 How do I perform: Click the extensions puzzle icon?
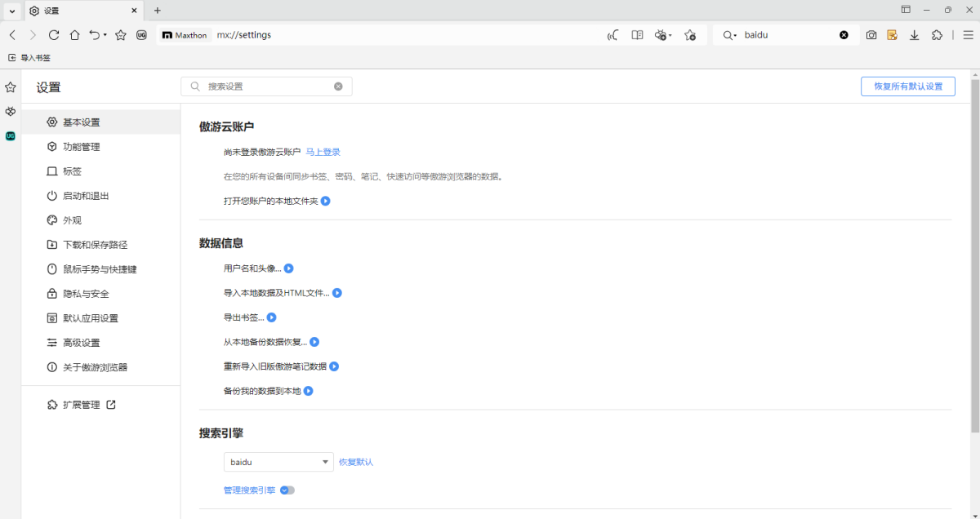pyautogui.click(x=937, y=35)
